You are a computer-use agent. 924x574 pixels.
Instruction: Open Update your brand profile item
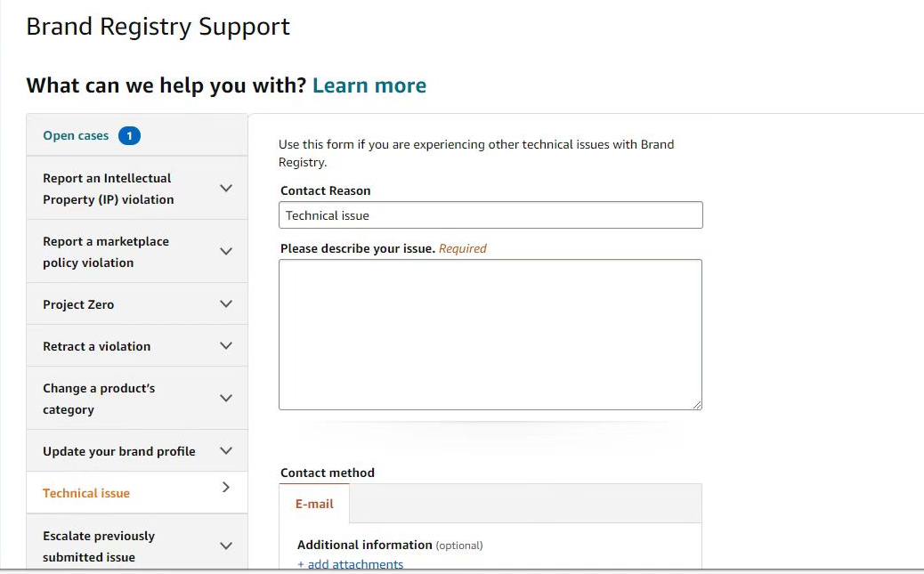click(118, 451)
